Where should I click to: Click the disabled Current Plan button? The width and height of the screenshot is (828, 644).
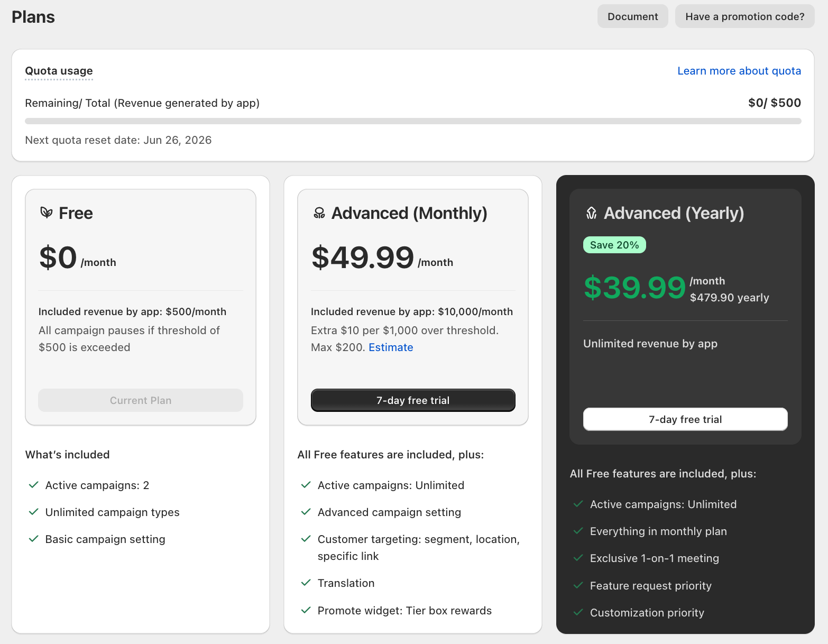tap(141, 400)
